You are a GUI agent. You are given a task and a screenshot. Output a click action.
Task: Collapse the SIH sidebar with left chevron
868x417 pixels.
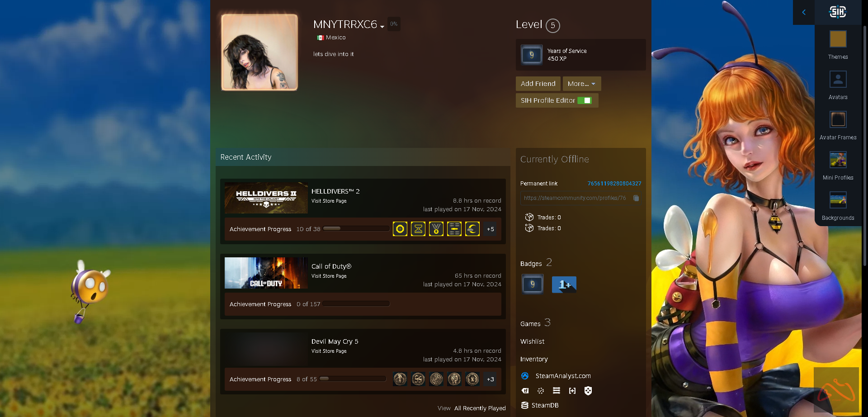point(804,12)
